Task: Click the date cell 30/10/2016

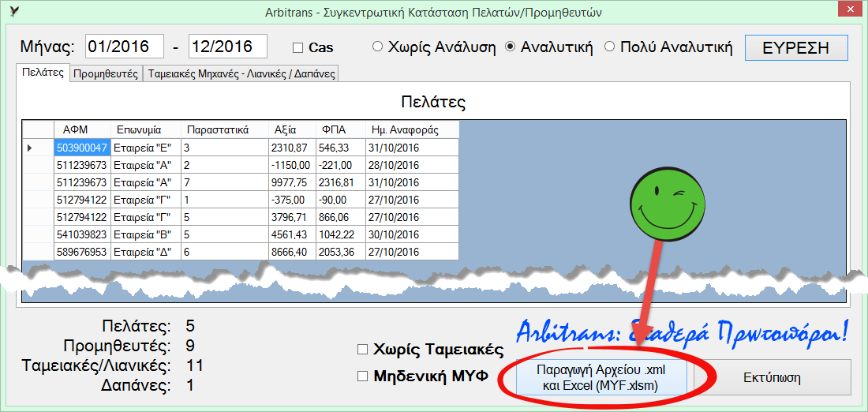Action: [x=412, y=234]
